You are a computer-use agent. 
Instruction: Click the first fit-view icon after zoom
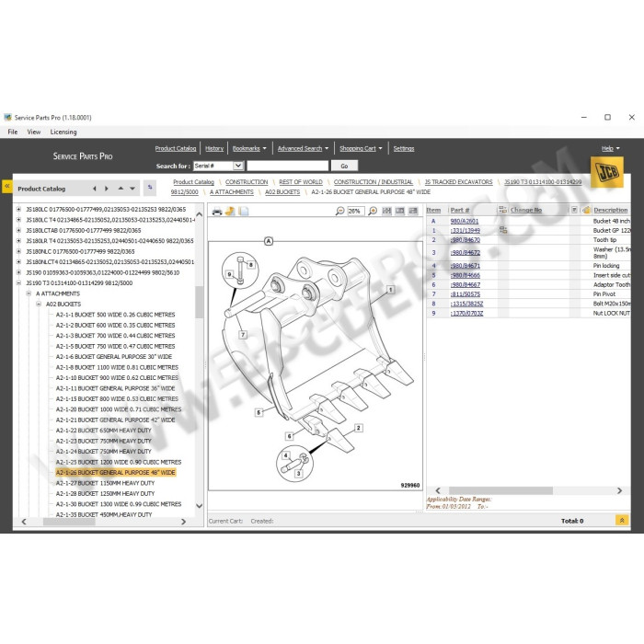(x=386, y=211)
